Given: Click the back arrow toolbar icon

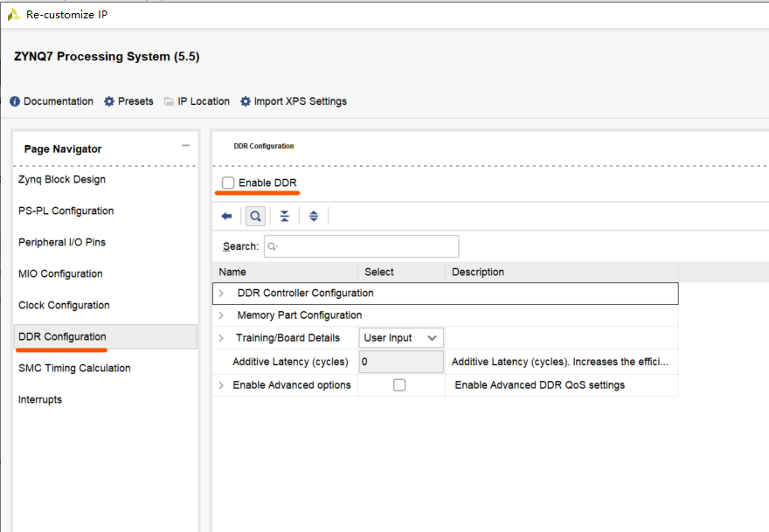Looking at the screenshot, I should tap(227, 216).
